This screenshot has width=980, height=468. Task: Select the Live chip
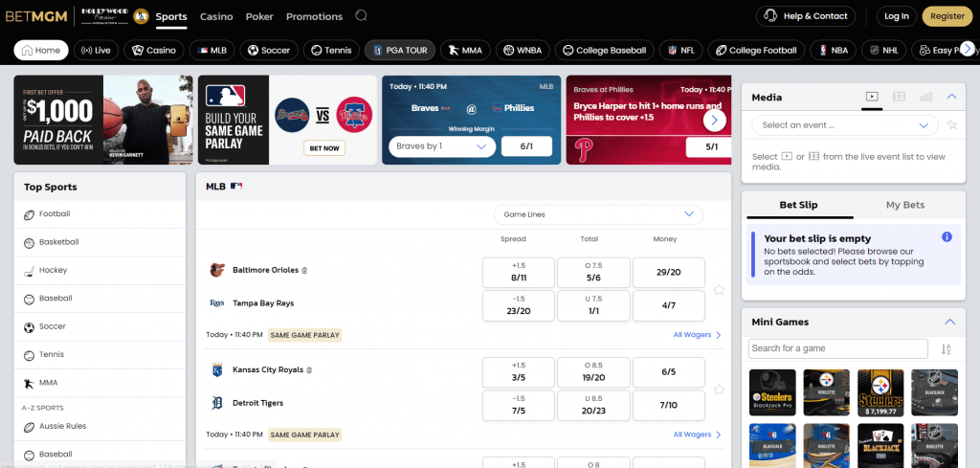[x=96, y=50]
